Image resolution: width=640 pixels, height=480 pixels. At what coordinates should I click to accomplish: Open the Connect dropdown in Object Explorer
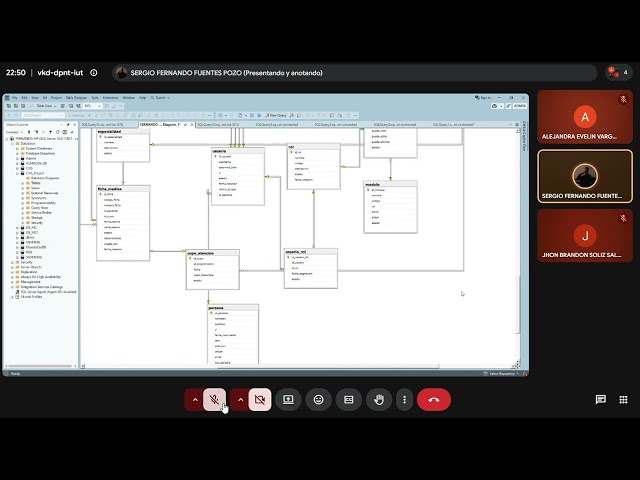point(13,132)
